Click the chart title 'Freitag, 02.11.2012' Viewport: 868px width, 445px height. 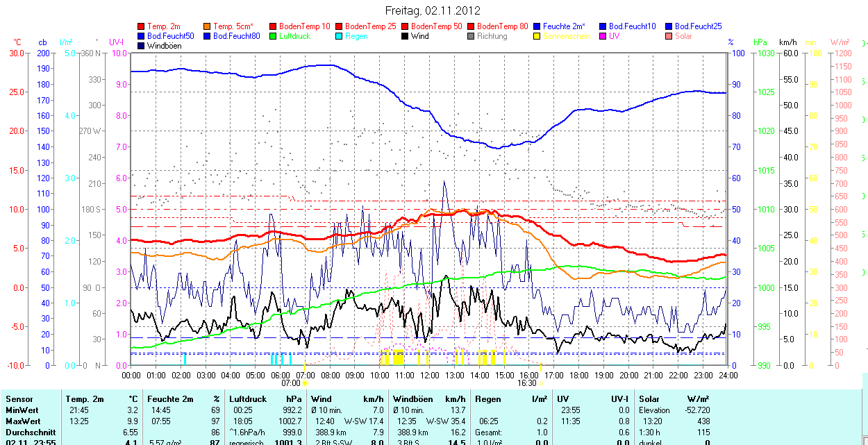click(x=433, y=10)
